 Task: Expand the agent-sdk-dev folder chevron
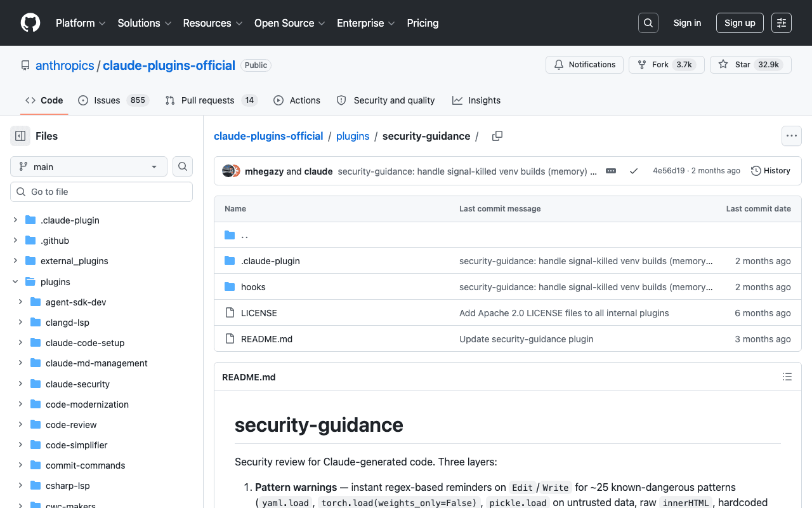click(x=20, y=302)
